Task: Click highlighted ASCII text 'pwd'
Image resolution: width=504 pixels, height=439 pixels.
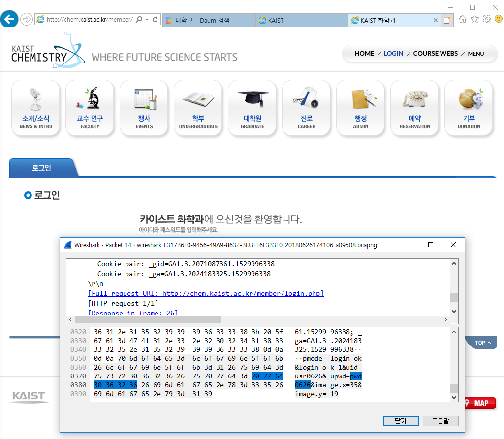Action: point(356,376)
